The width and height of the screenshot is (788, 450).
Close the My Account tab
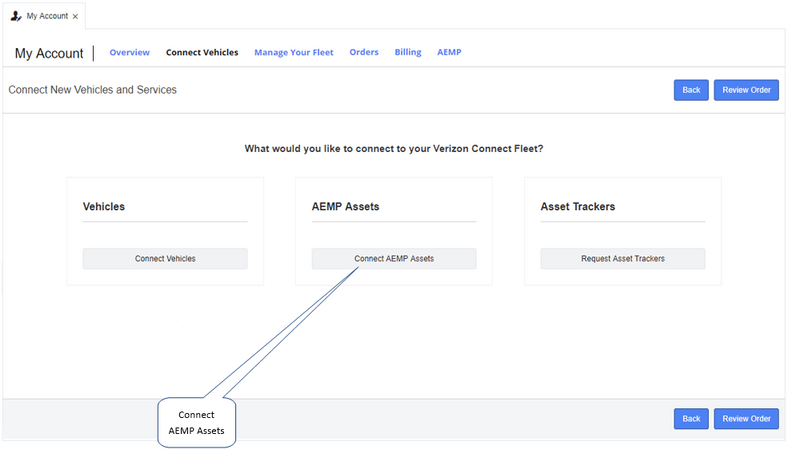(75, 17)
